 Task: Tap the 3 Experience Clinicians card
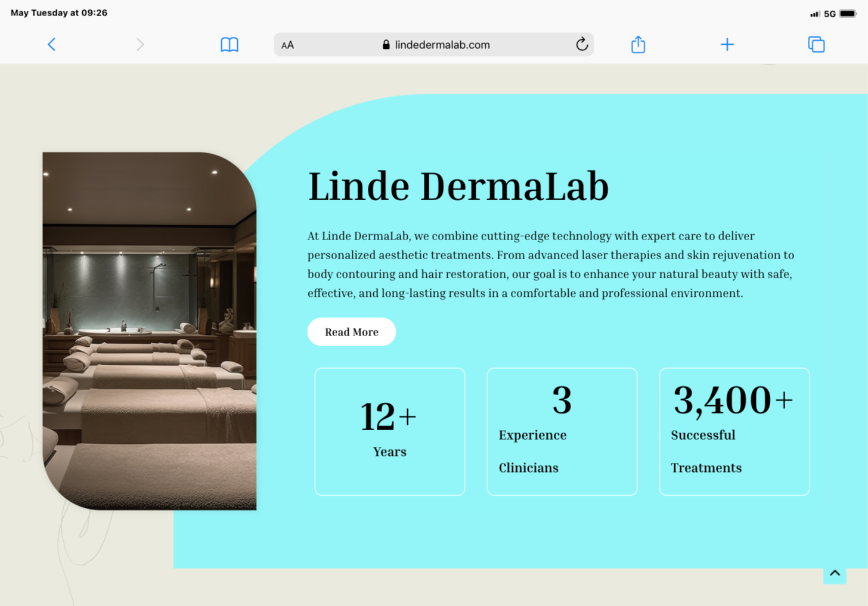tap(562, 431)
